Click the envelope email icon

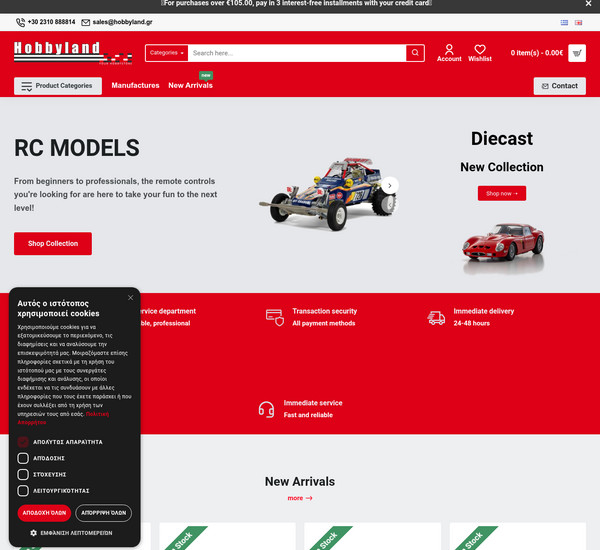[86, 23]
